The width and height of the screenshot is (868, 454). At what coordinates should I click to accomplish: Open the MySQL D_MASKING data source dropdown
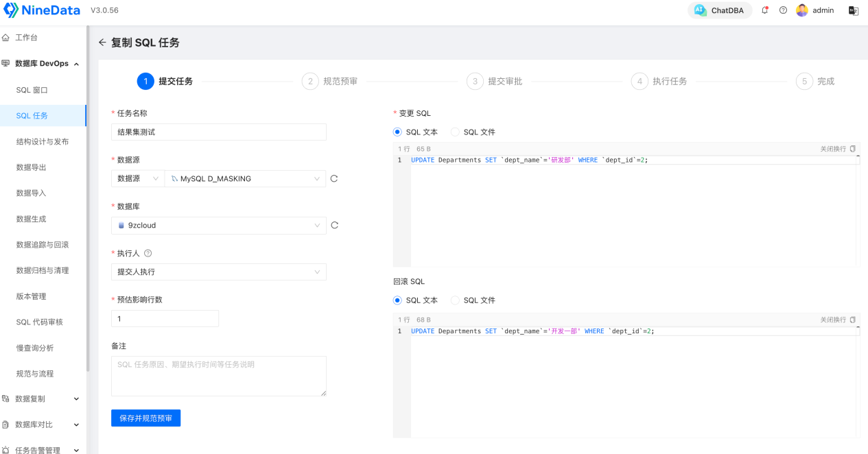click(245, 179)
